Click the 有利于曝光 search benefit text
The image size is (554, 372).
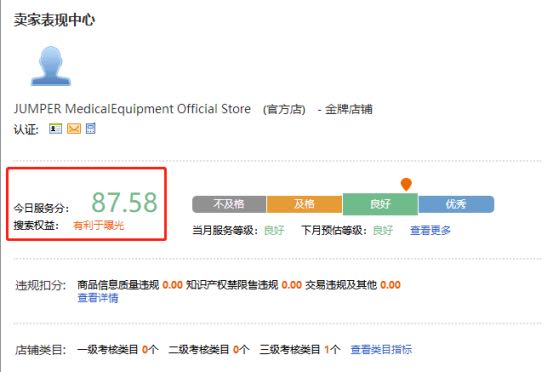point(99,225)
